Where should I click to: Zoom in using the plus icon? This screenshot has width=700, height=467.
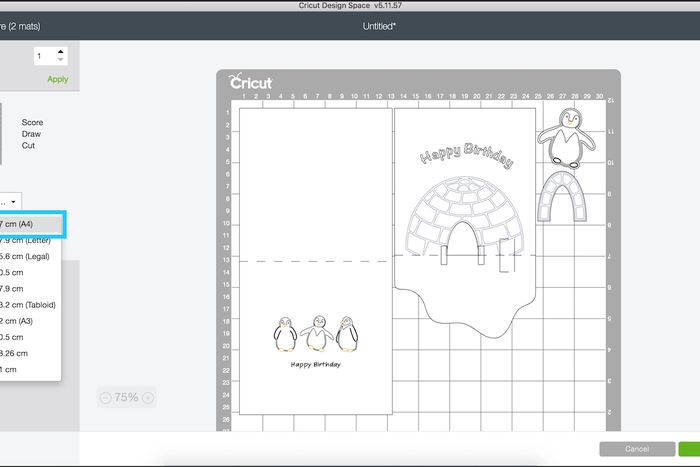tap(148, 398)
